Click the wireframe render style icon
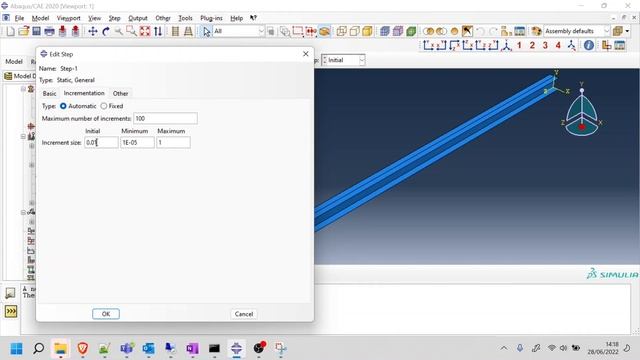Viewport: 640px width, 360px height. click(341, 31)
